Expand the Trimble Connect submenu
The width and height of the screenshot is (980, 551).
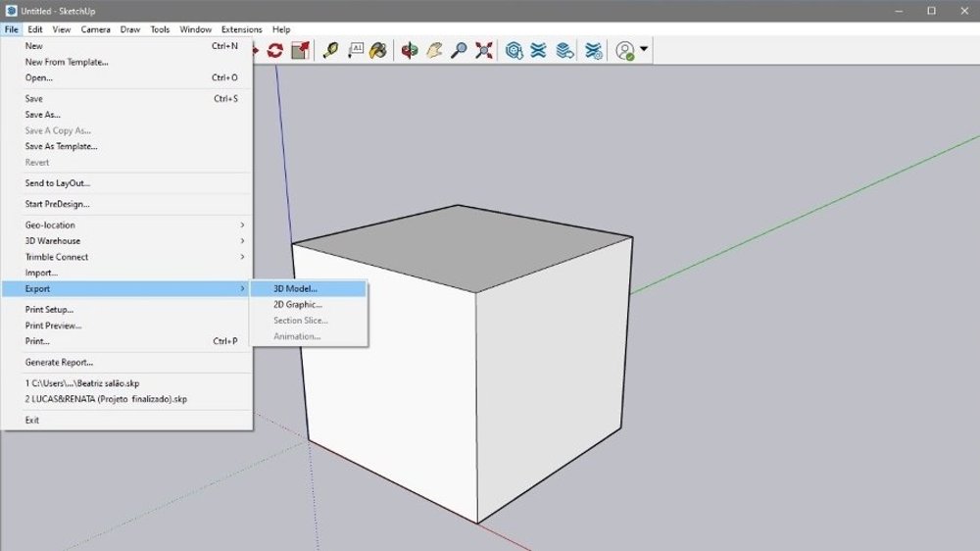[x=126, y=257]
